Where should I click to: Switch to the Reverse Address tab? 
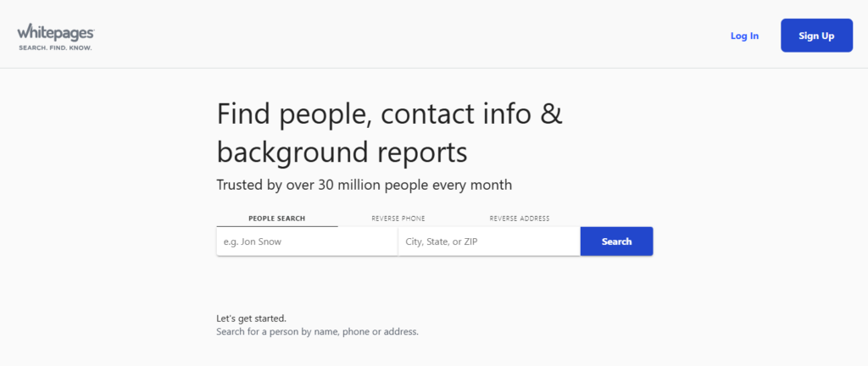click(x=520, y=219)
